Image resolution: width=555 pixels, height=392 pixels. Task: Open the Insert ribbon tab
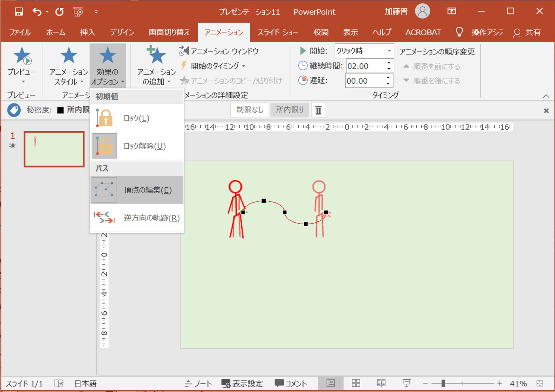87,32
